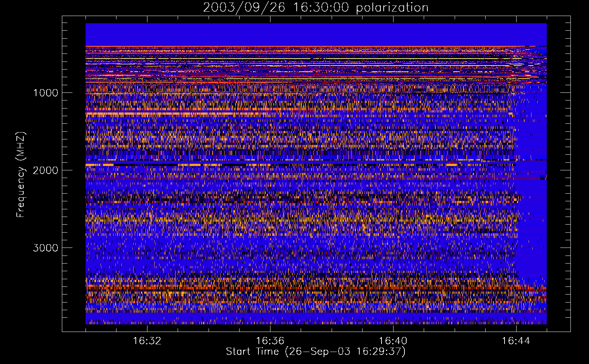The width and height of the screenshot is (589, 364).
Task: Click the 'Frequency (MHZ)' axis label
Action: point(21,175)
